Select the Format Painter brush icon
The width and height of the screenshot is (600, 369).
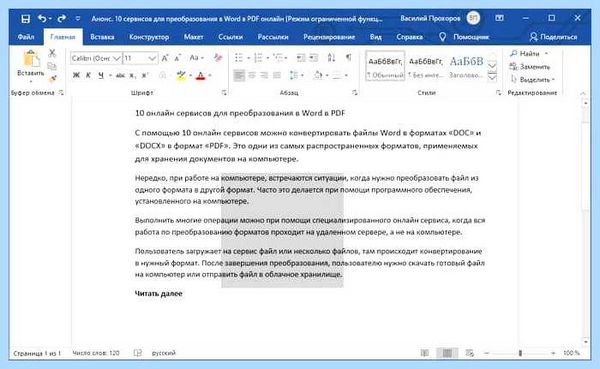click(52, 79)
